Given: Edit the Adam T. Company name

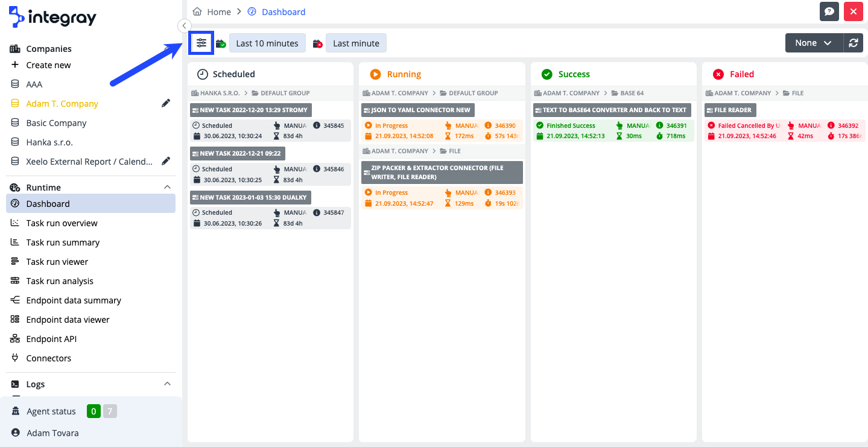Looking at the screenshot, I should [166, 103].
